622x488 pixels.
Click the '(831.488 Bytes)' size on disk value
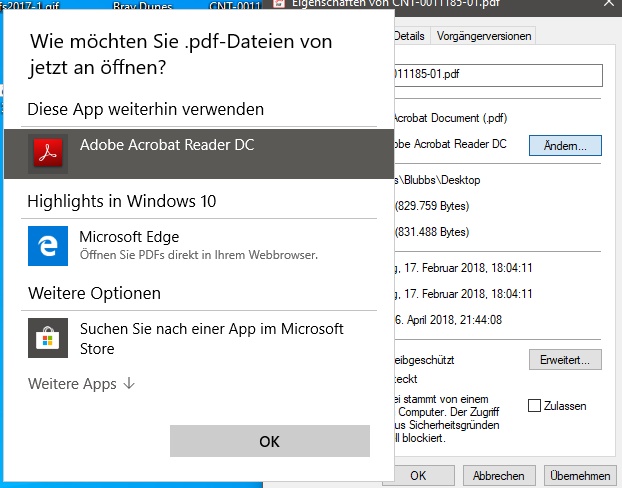point(432,232)
